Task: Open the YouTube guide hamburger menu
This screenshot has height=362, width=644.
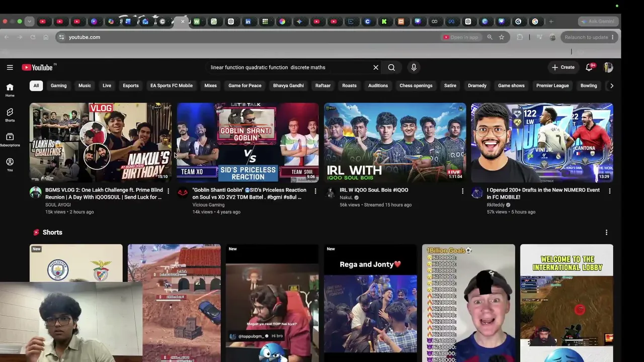Action: [x=10, y=67]
